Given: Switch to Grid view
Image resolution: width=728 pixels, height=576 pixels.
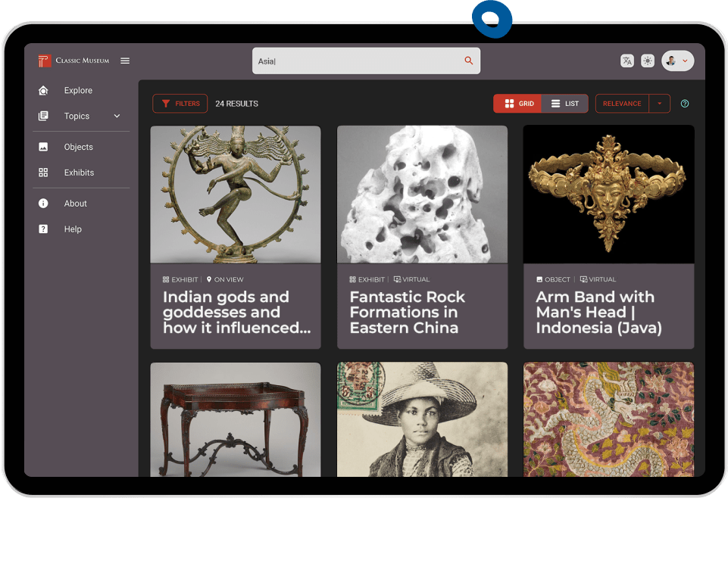Looking at the screenshot, I should 518,104.
